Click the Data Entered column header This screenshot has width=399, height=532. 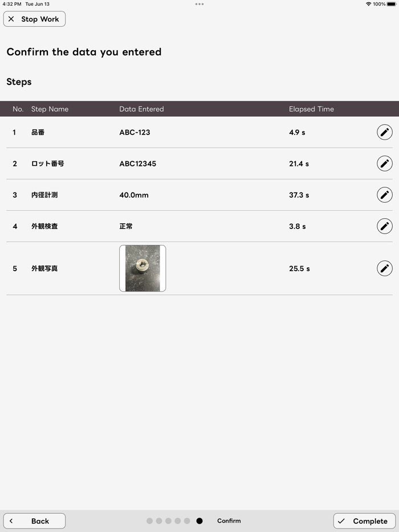tap(141, 109)
